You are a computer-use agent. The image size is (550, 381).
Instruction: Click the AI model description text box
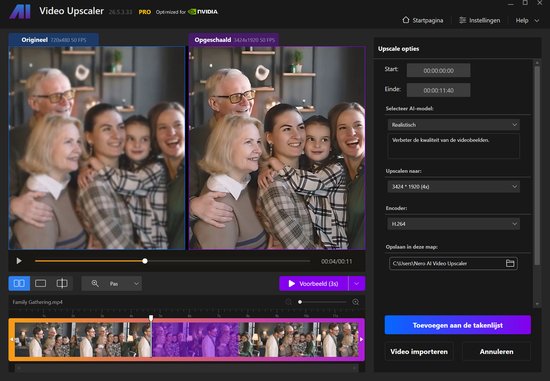pos(454,146)
